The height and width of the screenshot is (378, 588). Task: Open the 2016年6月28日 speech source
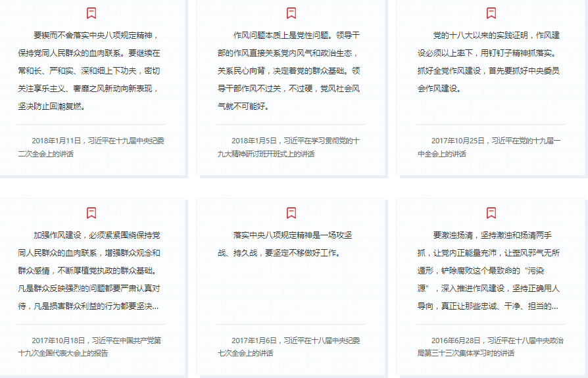click(490, 346)
